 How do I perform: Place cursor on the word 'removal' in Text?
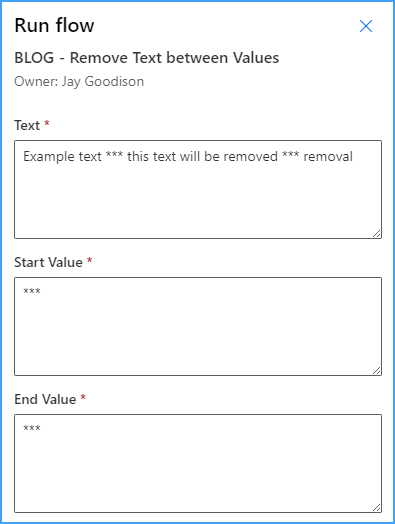[328, 156]
